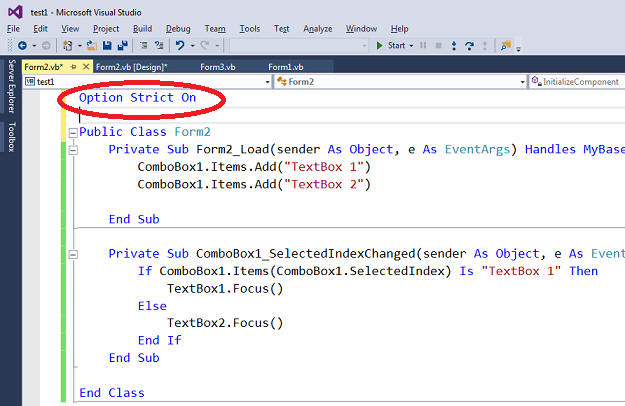625x406 pixels.
Task: Click the Navigate Backward arrow icon
Action: pyautogui.click(x=21, y=45)
